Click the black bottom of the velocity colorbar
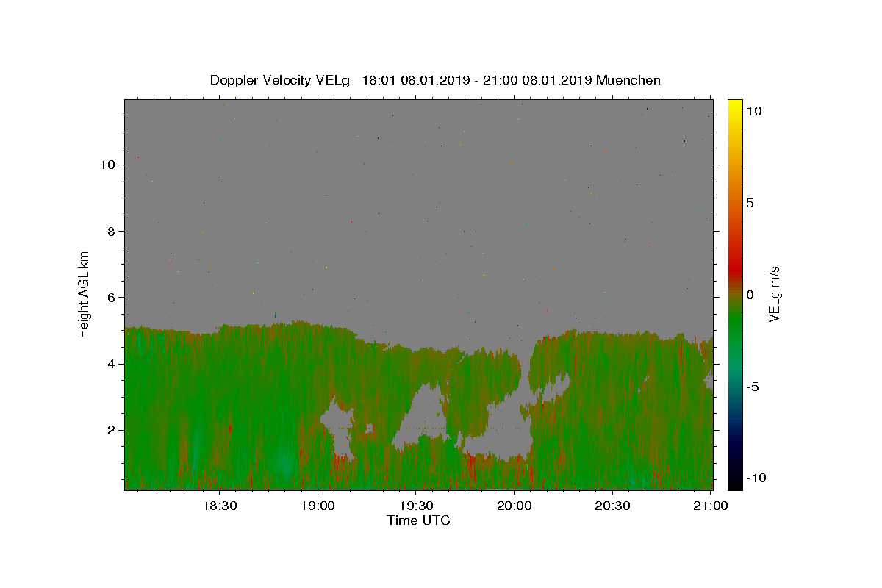The height and width of the screenshot is (588, 882). click(735, 481)
